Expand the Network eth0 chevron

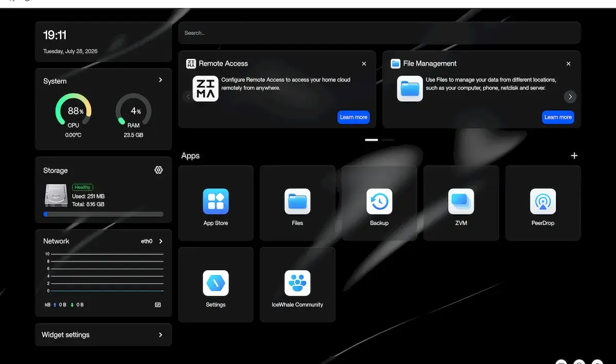tap(161, 241)
